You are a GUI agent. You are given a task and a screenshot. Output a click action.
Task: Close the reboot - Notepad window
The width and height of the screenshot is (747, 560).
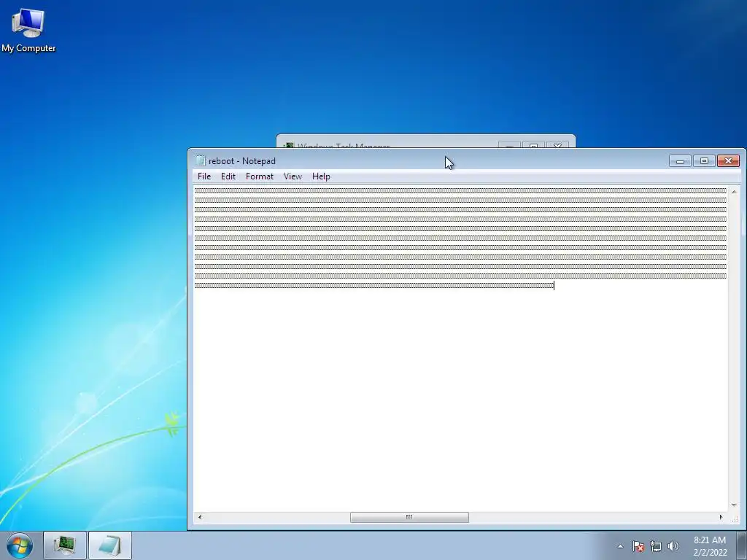(729, 161)
